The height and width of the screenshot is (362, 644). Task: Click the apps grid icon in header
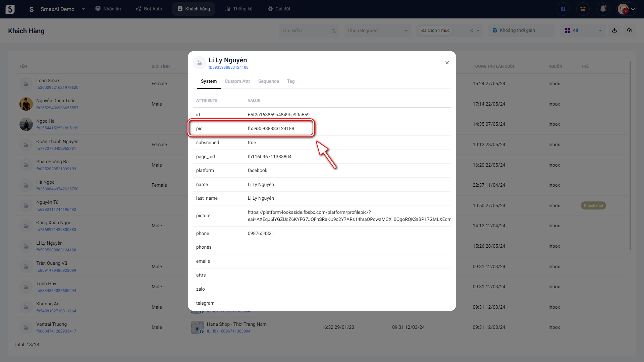pyautogui.click(x=563, y=9)
